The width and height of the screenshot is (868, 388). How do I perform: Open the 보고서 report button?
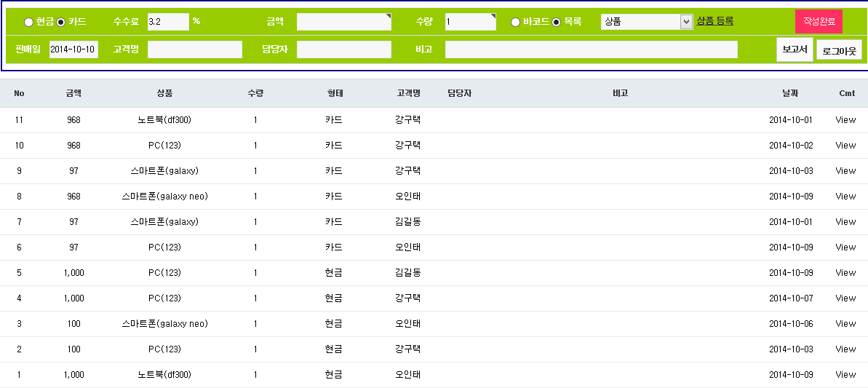794,50
